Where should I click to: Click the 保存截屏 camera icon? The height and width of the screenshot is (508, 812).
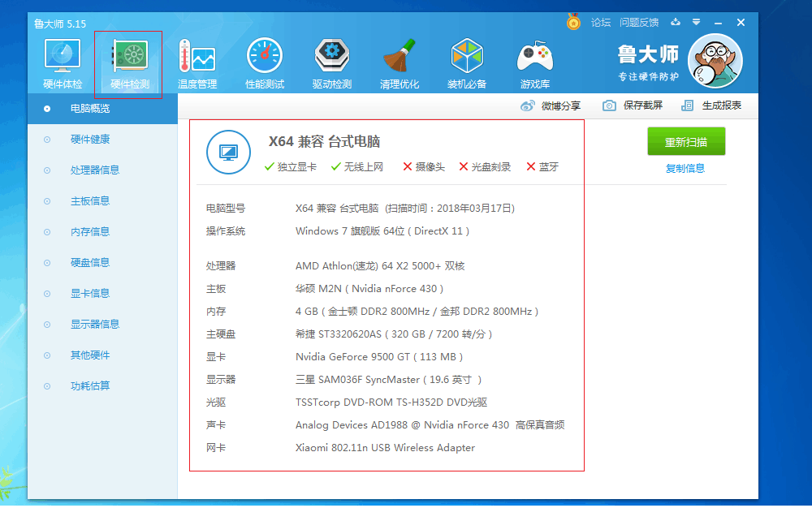(609, 105)
